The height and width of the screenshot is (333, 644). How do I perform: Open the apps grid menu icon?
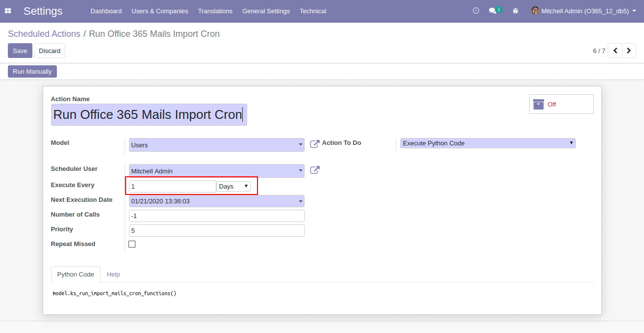click(8, 11)
